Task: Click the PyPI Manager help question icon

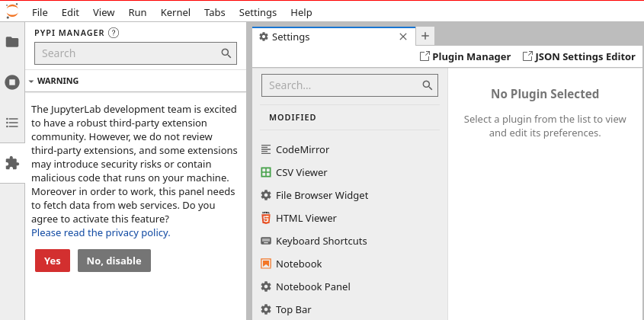Action: [114, 33]
